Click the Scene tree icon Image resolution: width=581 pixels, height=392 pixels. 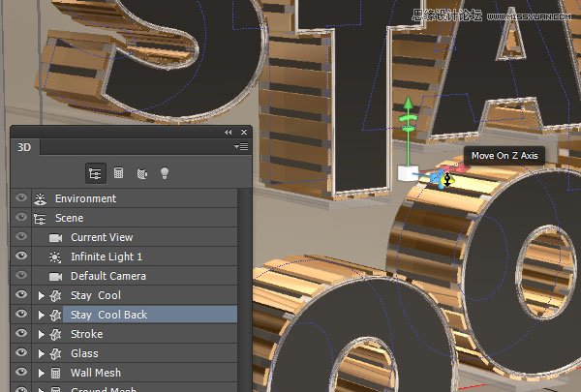pyautogui.click(x=40, y=219)
